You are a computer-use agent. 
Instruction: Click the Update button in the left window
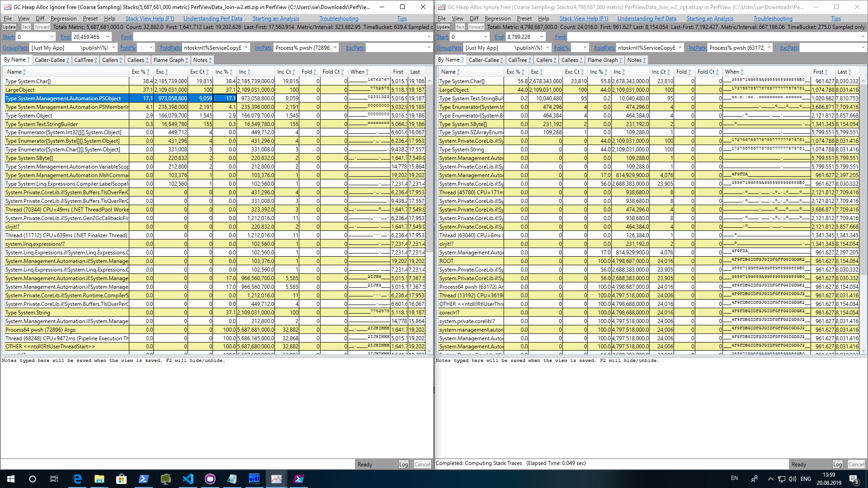coord(9,27)
